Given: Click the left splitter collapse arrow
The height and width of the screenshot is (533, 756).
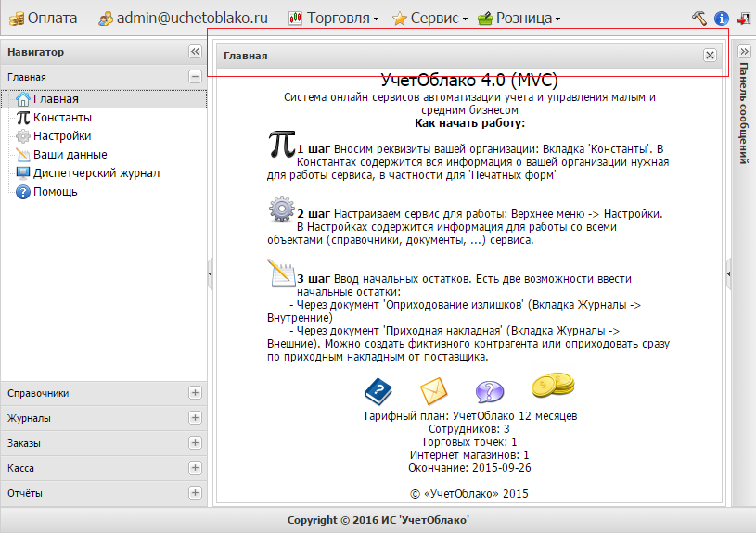Looking at the screenshot, I should [x=211, y=273].
